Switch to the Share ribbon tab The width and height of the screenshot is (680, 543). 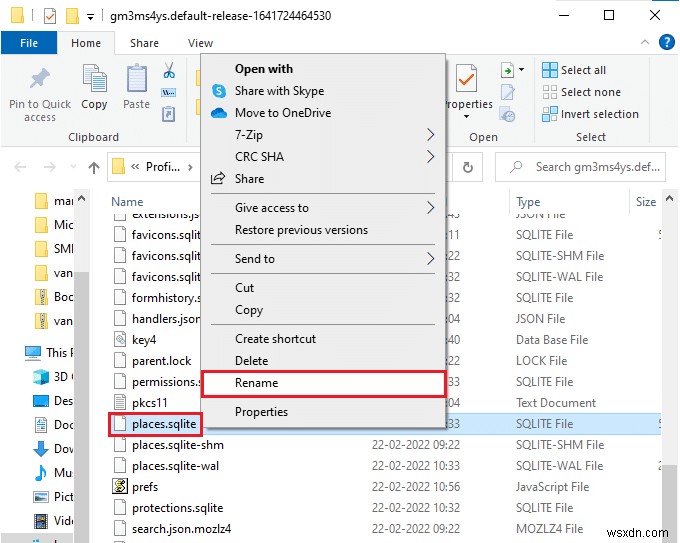(144, 43)
